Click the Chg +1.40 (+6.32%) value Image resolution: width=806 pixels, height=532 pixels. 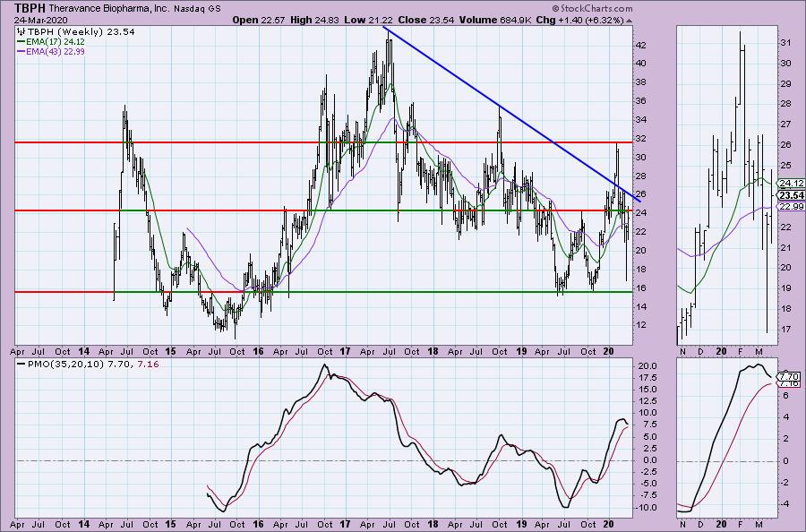(579, 20)
